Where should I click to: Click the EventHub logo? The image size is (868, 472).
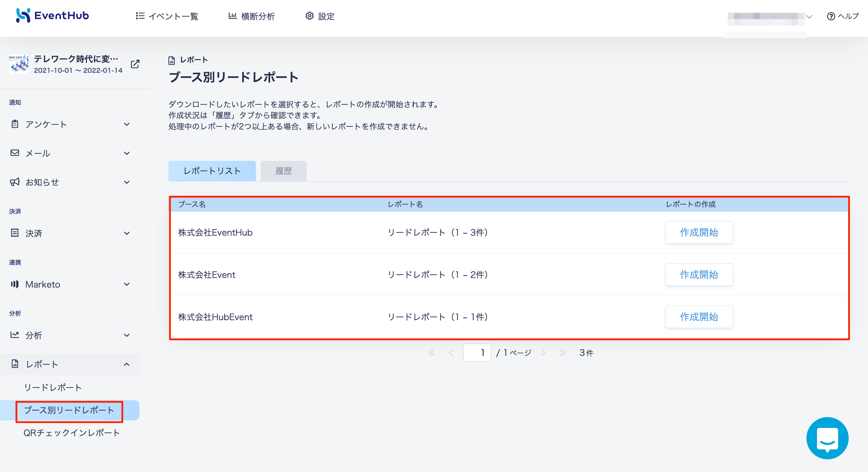click(53, 15)
